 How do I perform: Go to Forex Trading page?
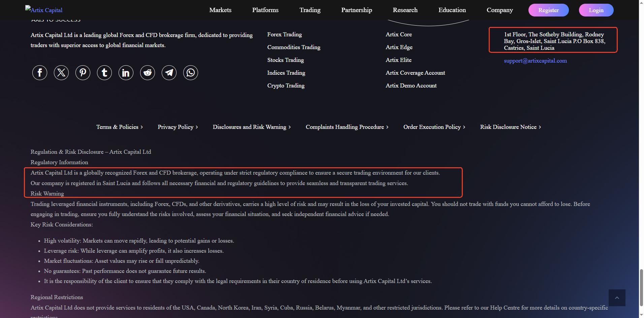(285, 34)
